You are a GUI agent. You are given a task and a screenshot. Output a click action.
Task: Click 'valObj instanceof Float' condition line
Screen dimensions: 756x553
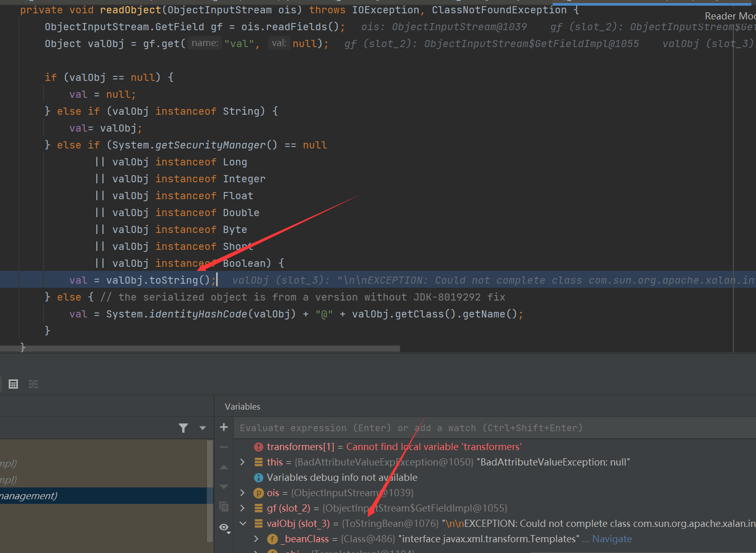183,196
